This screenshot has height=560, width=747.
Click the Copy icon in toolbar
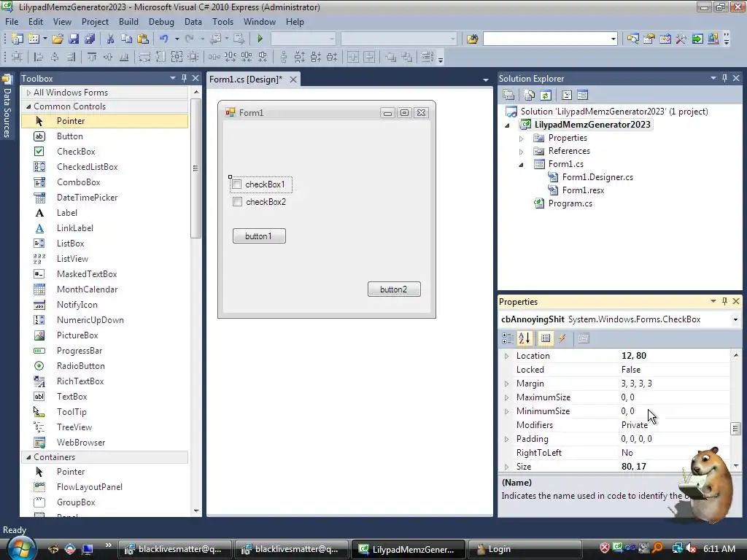pyautogui.click(x=126, y=39)
